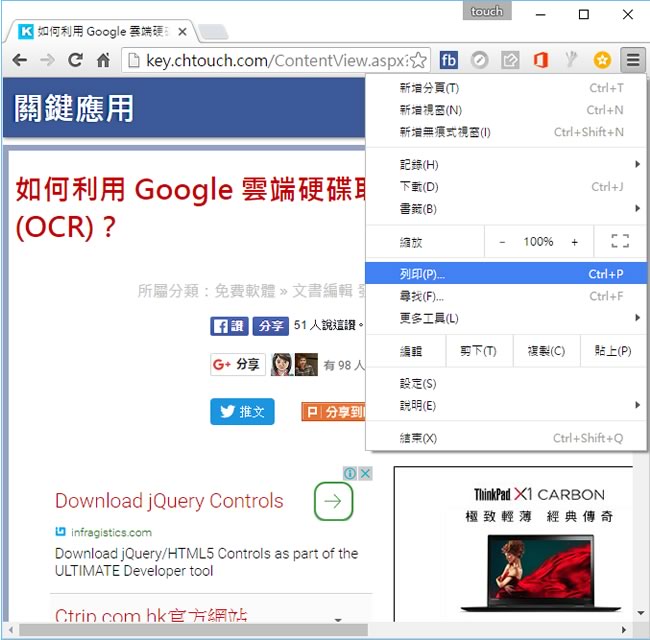The width and height of the screenshot is (650, 640).
Task: Click 貼上(P) paste button
Action: coord(613,351)
